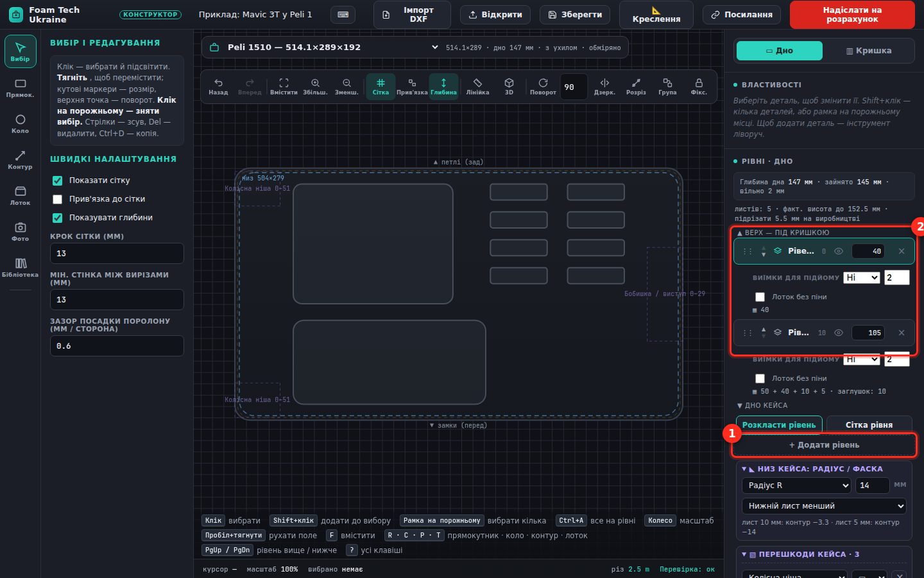924x578 pixels.
Task: Fit the view using Вмістити
Action: (x=284, y=87)
